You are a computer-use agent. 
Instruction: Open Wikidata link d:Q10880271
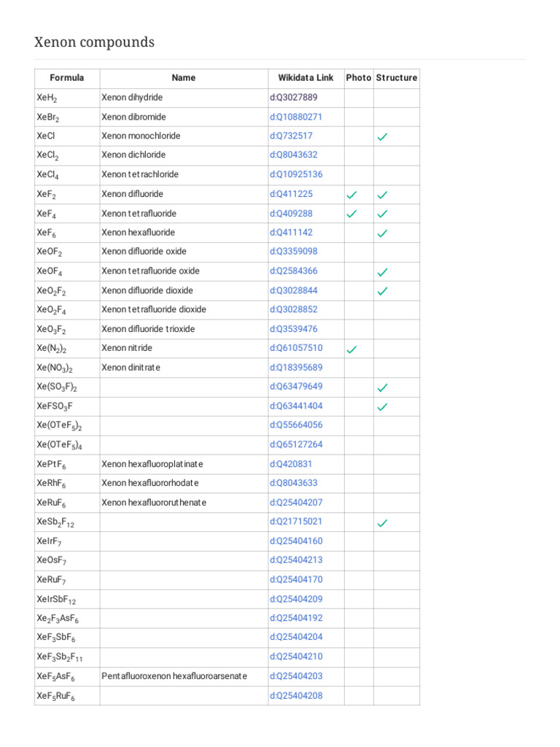click(296, 117)
